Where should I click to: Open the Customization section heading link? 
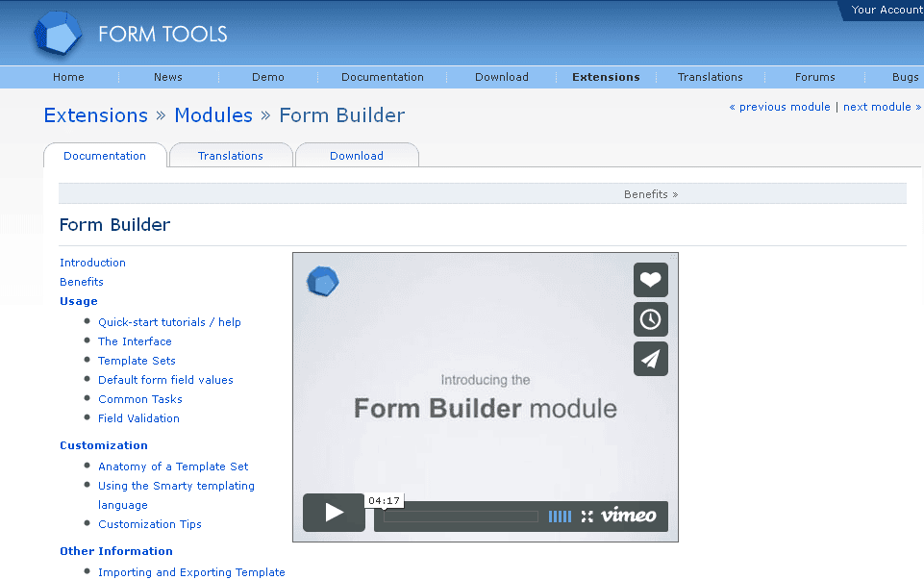[x=104, y=445]
